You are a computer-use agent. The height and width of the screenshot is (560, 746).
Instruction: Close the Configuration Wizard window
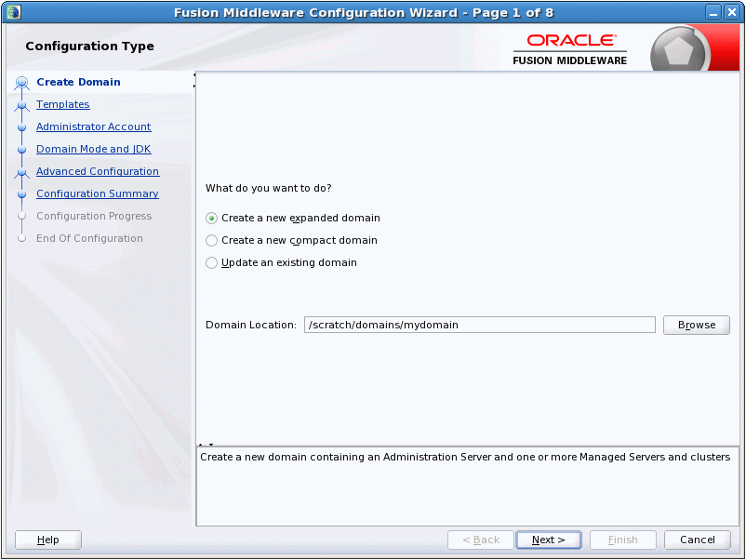pyautogui.click(x=732, y=12)
